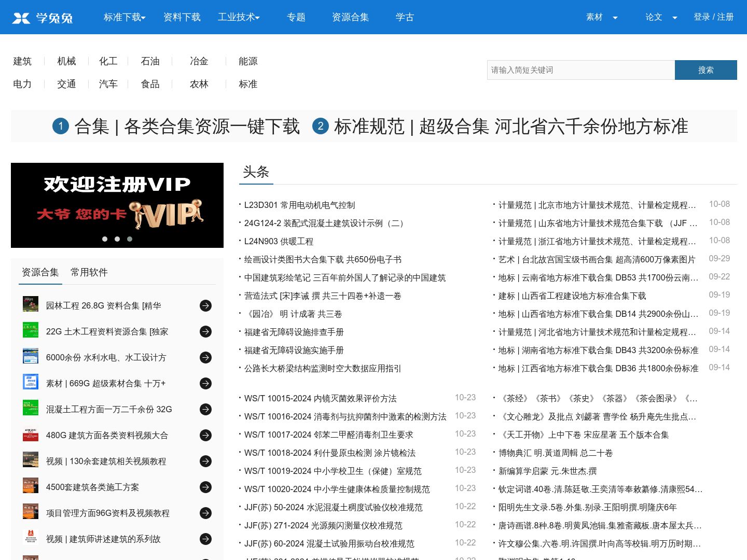Open arrow icon for 项目管理96G row
This screenshot has height=560, width=747.
tap(206, 513)
